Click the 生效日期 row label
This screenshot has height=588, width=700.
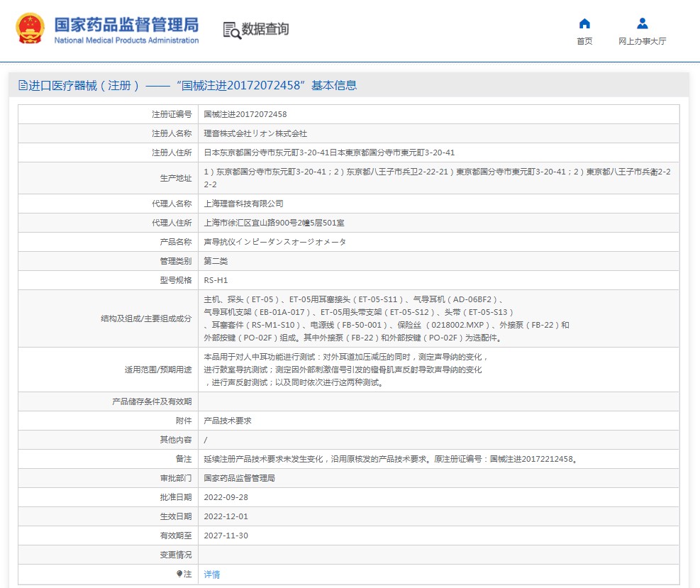click(175, 516)
